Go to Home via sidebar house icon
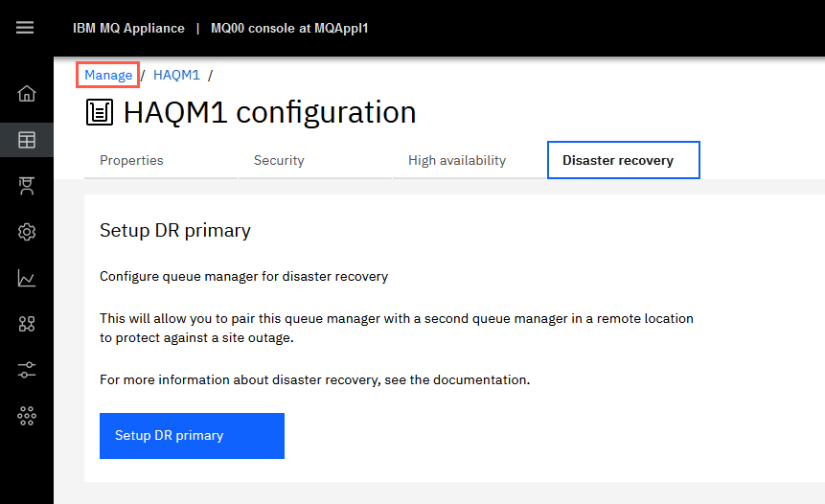Image resolution: width=825 pixels, height=504 pixels. tap(26, 94)
